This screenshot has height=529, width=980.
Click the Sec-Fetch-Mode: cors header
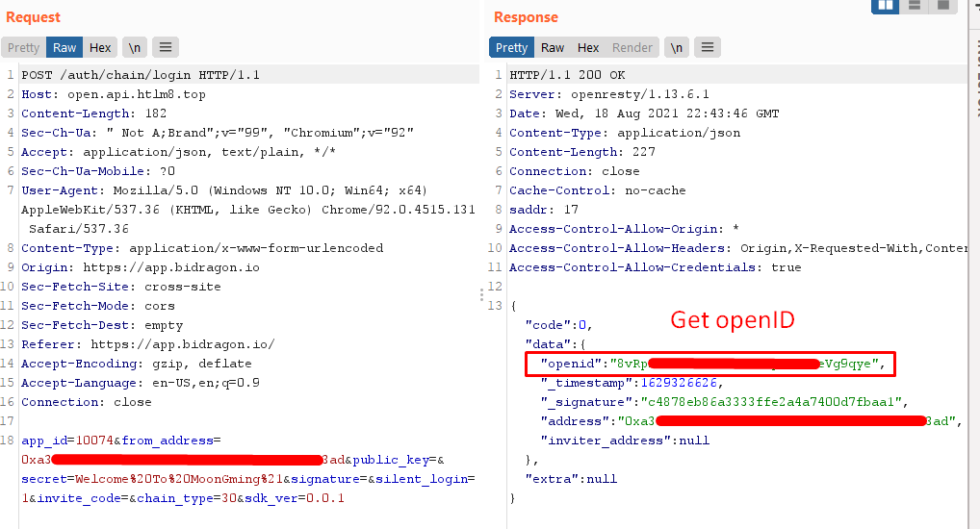98,306
